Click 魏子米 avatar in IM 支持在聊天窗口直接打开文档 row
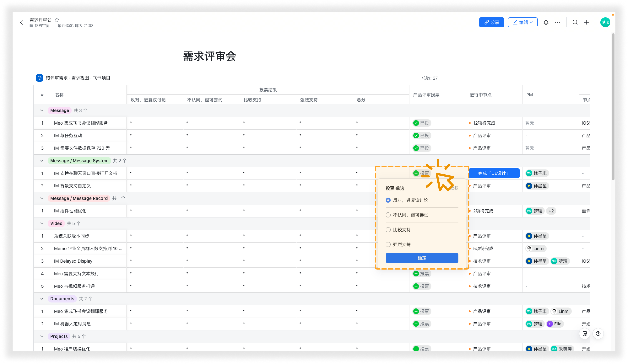The height and width of the screenshot is (364, 628). [529, 173]
